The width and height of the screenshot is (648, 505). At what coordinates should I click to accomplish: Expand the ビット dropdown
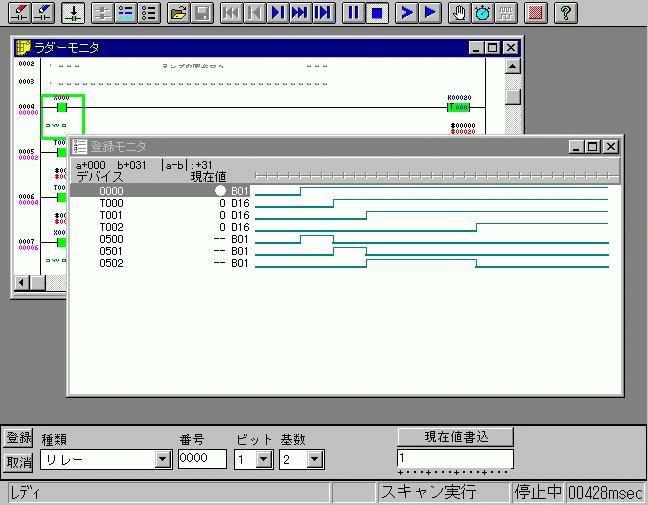click(264, 460)
